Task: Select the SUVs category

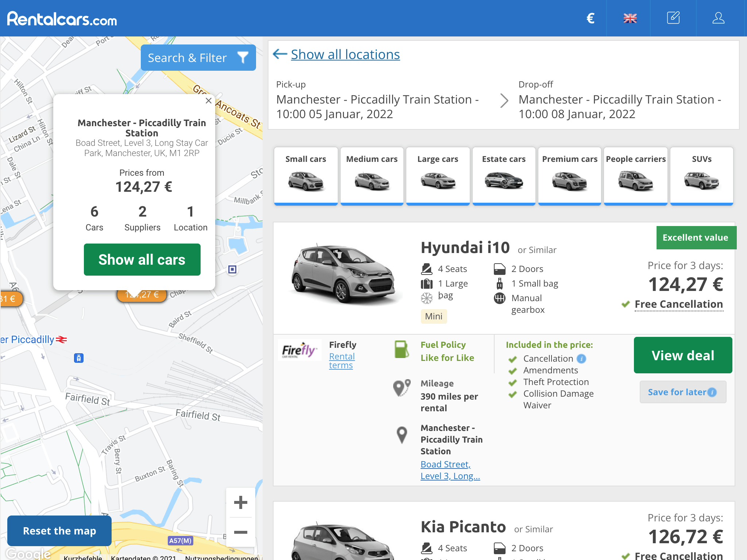Action: (702, 176)
